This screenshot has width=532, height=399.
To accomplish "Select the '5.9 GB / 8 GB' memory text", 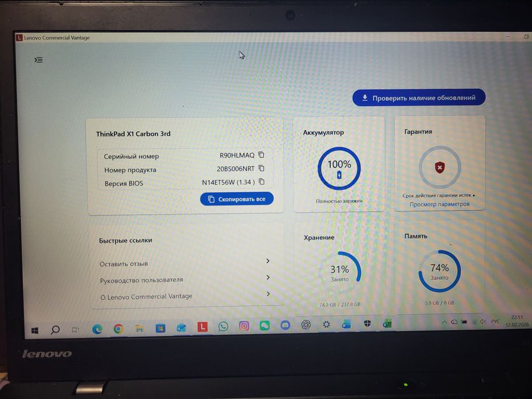I will (x=440, y=303).
